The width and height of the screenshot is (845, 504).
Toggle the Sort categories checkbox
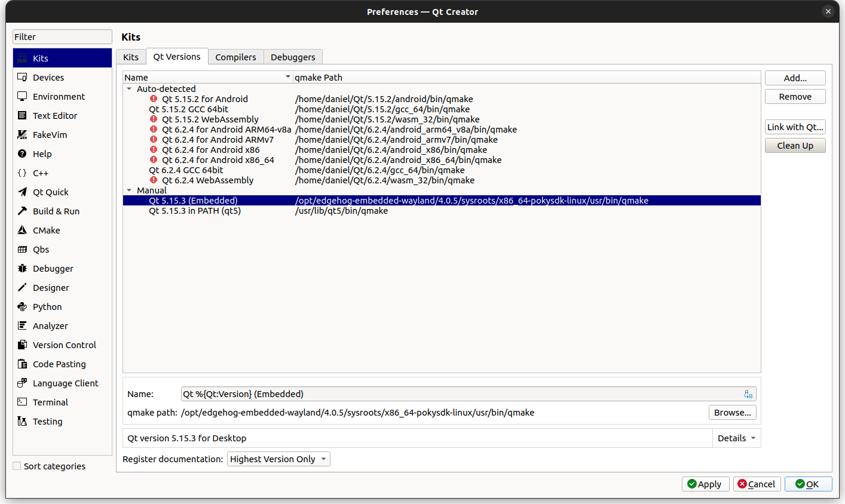[16, 466]
